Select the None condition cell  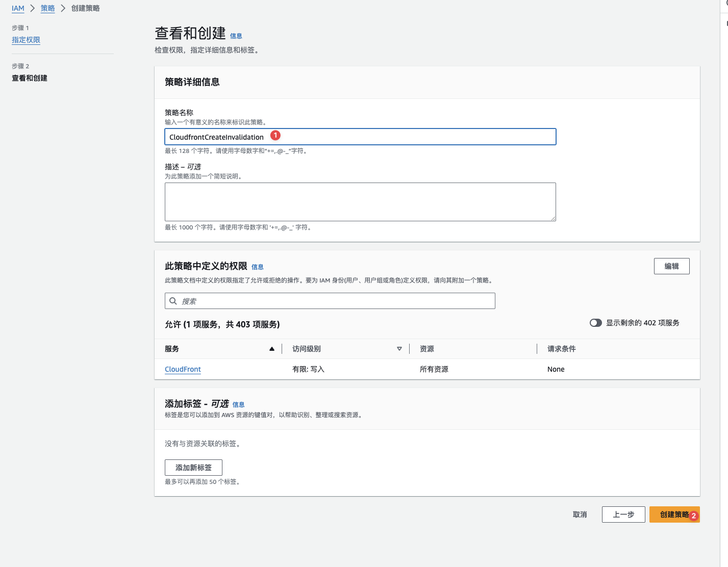(556, 369)
